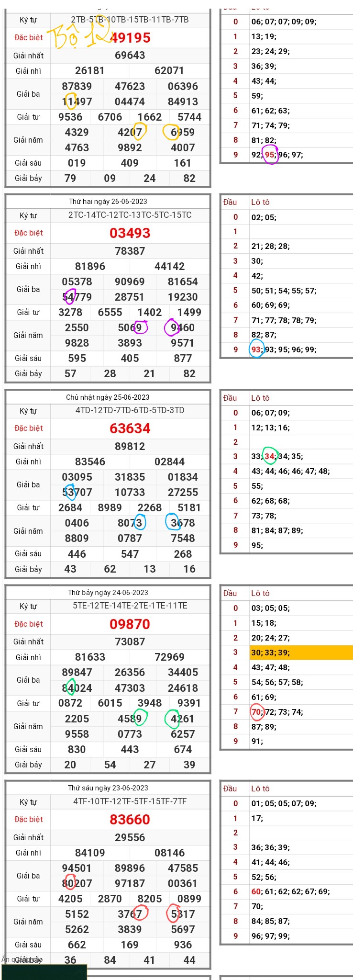The height and width of the screenshot is (980, 353).
Task: Pick third prize number 90969
Action: pos(130,282)
